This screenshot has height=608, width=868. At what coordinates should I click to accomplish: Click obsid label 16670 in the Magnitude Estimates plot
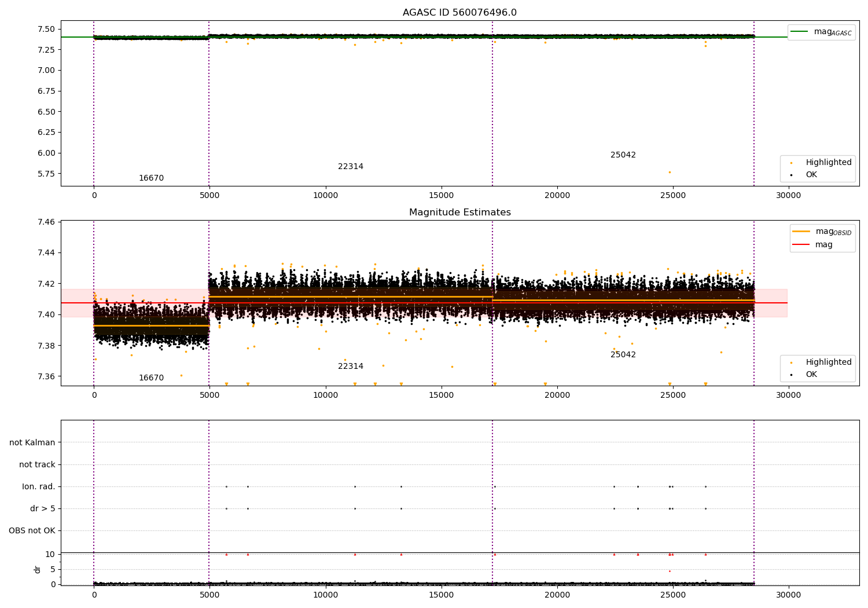[151, 378]
